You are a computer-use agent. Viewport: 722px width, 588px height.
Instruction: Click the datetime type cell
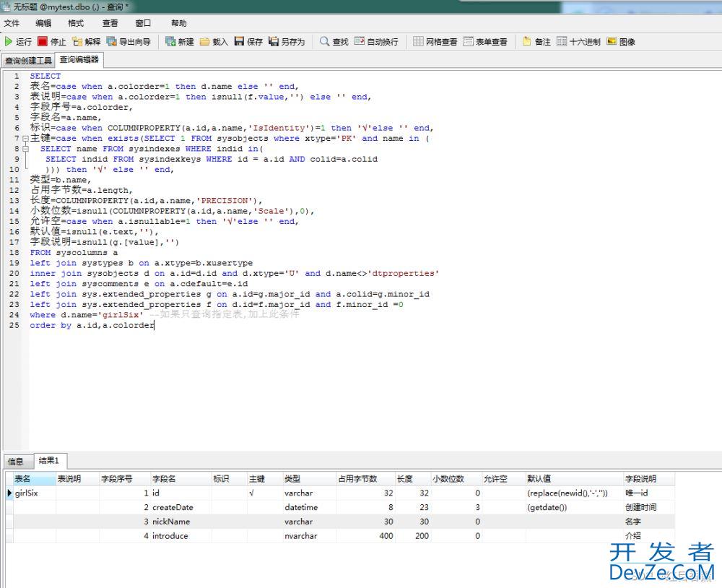pos(309,507)
